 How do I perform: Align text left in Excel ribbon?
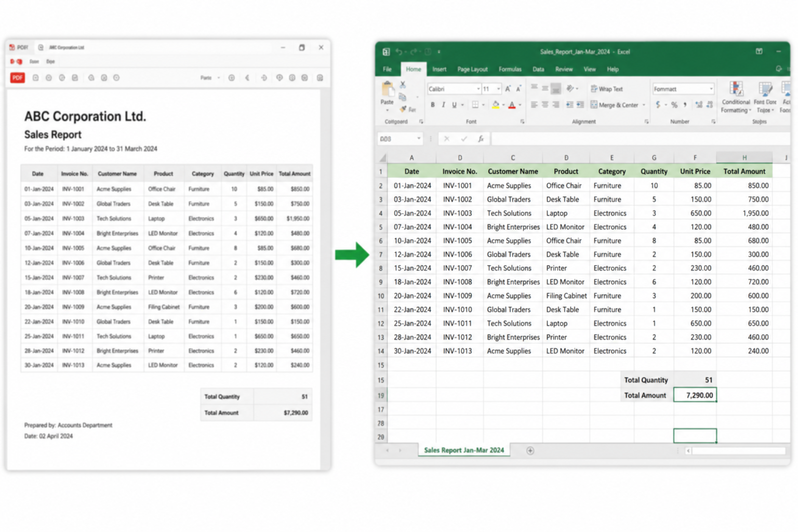click(x=534, y=105)
